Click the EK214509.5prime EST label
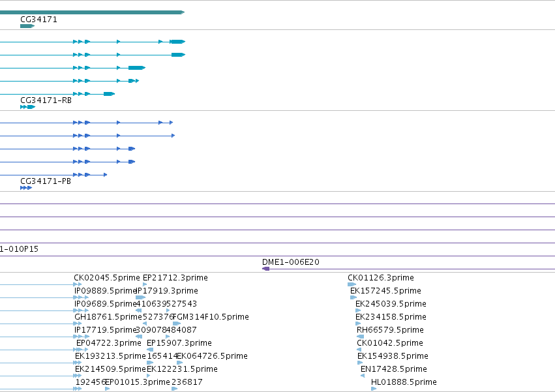555x392 pixels. pos(110,369)
